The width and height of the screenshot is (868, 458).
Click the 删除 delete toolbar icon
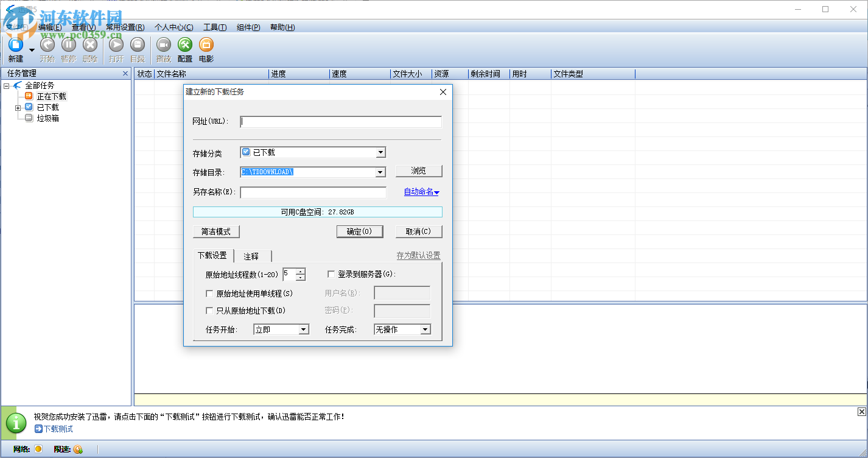90,44
